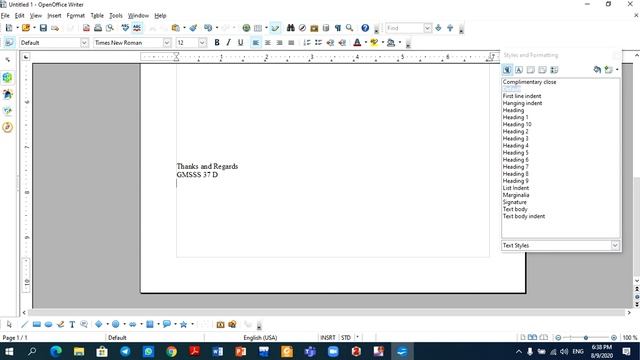The height and width of the screenshot is (360, 640).
Task: Toggle Justified paragraph alignment
Action: tap(291, 42)
